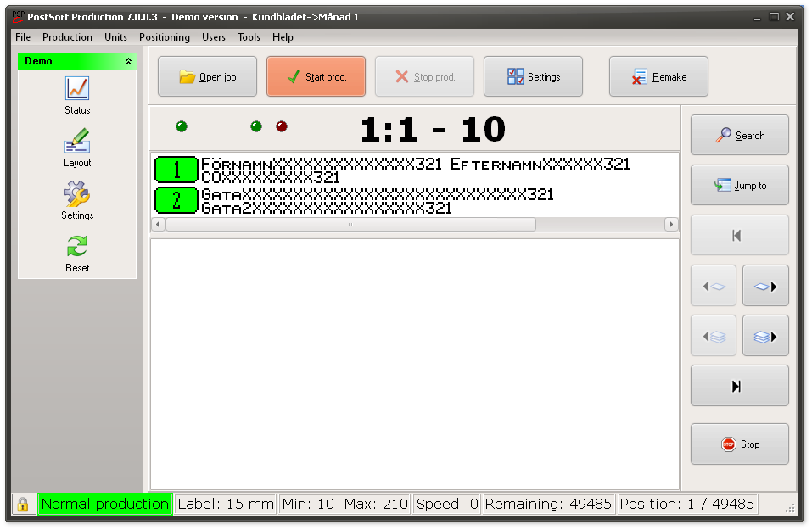Start production with Start prod. button

pos(316,76)
